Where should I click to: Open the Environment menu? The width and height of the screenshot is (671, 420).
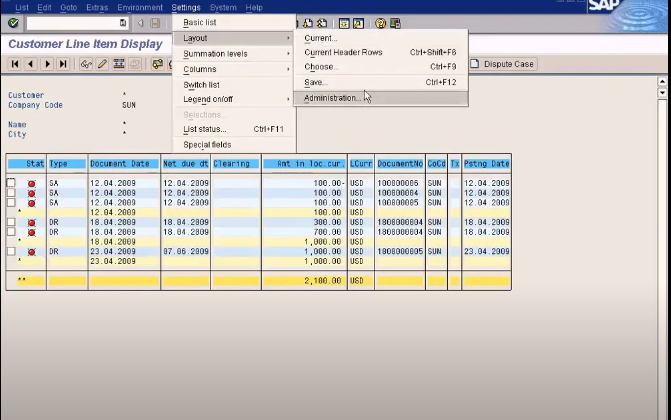(140, 7)
